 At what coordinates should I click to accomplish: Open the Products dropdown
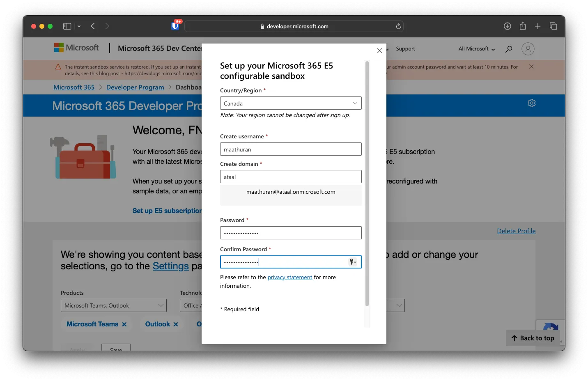click(x=114, y=305)
